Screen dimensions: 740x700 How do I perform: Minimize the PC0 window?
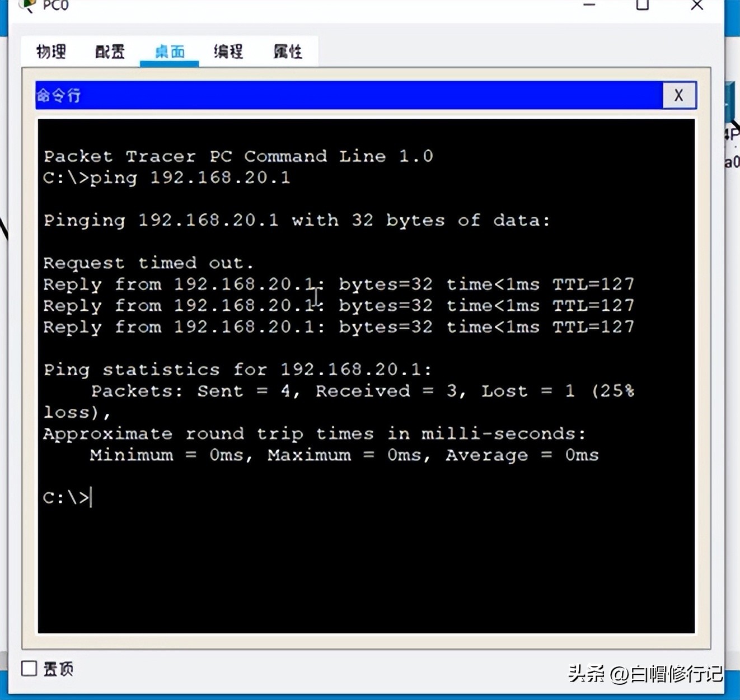(x=589, y=5)
